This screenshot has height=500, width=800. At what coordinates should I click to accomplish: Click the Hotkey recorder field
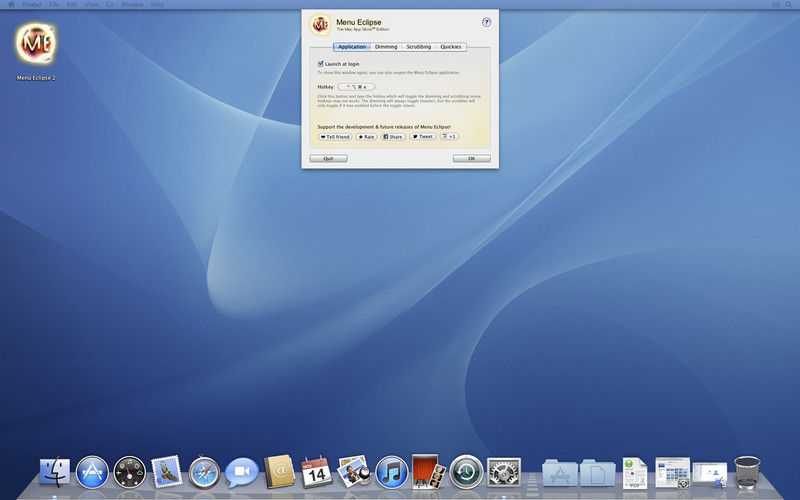[x=357, y=87]
